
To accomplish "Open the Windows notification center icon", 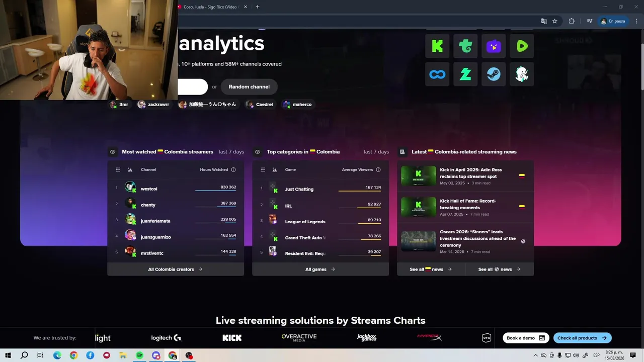I will tap(633, 355).
